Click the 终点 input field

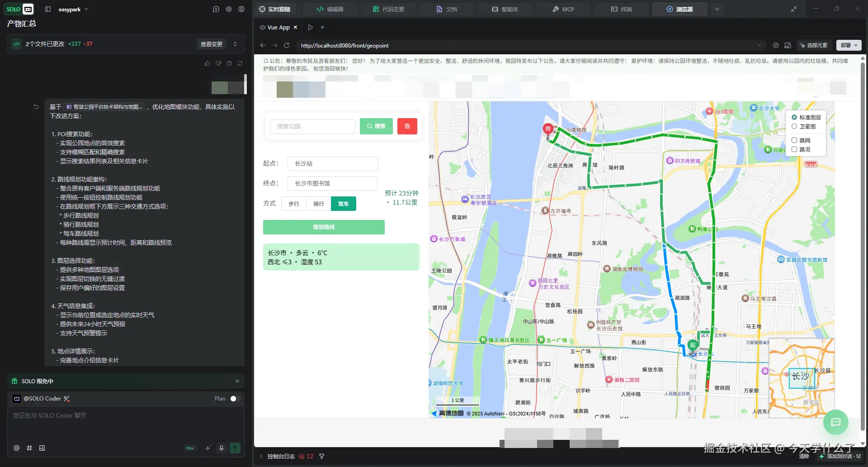pos(333,183)
